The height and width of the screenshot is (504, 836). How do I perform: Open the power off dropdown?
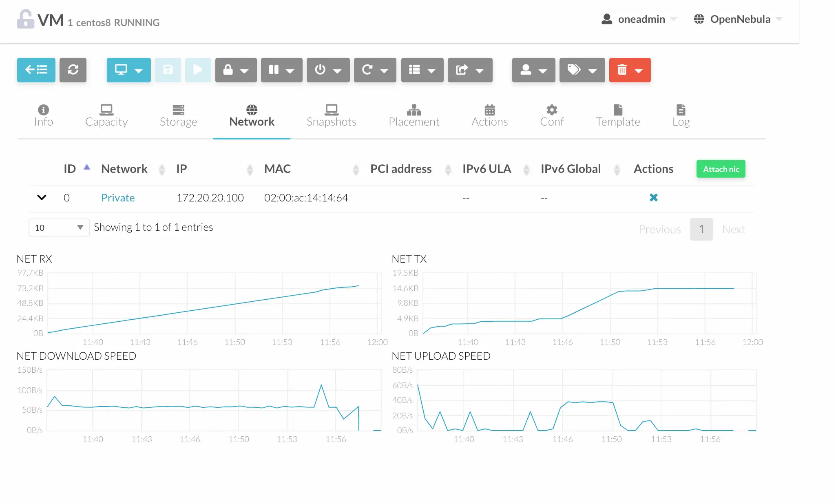pyautogui.click(x=328, y=70)
